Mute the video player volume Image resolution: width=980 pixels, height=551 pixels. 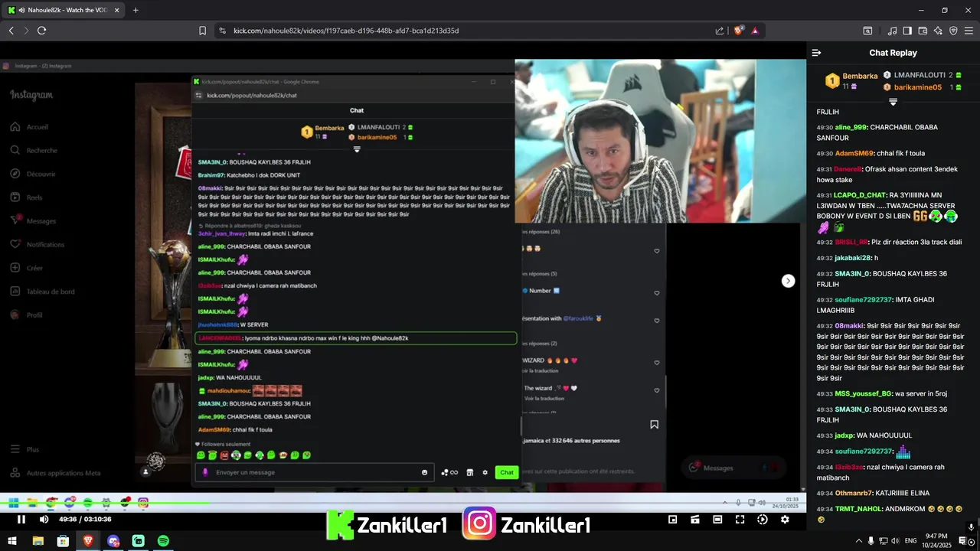coord(44,520)
